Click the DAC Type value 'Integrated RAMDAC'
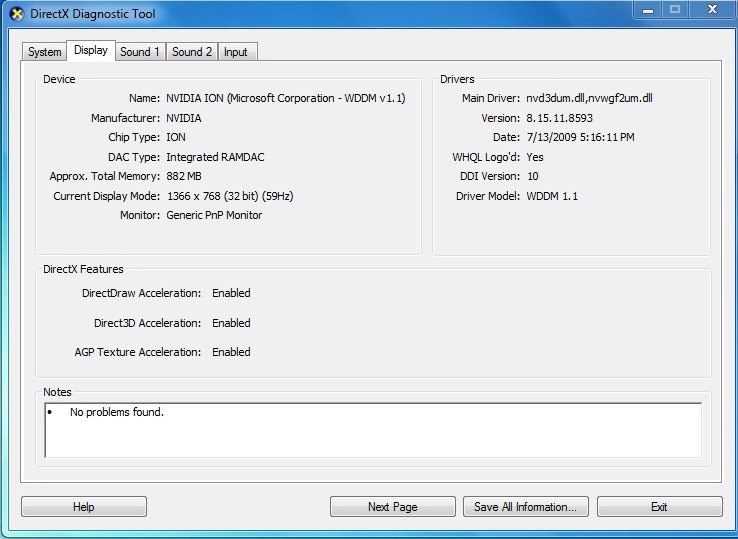 click(x=215, y=157)
